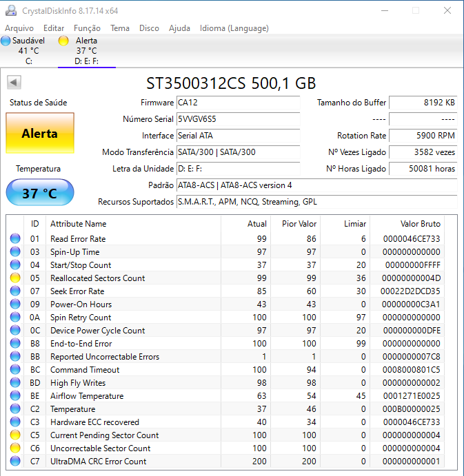This screenshot has height=476, width=464.
Task: Select raw value 0000000007C8
Action: pos(411,356)
